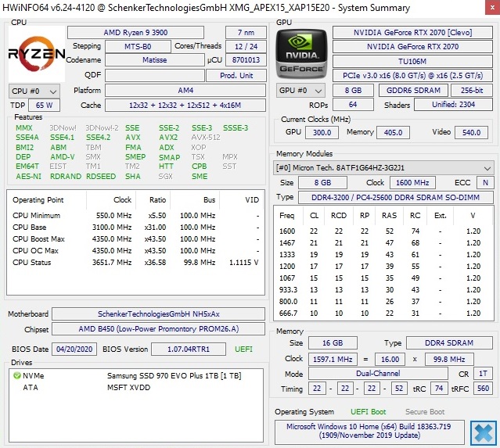
Task: Click the motherboard SchenkerTechnologiesGmbH NH5xAx field
Action: 159,314
